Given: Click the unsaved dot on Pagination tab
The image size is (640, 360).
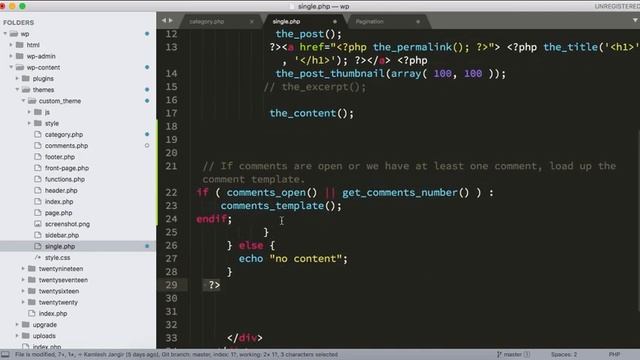Looking at the screenshot, I should (x=418, y=22).
